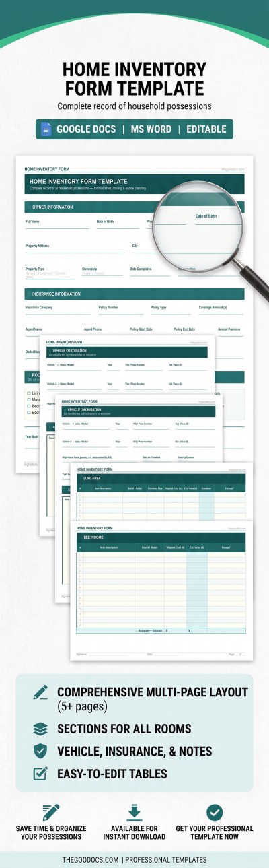Click the Policy End Date label
Image resolution: width=269 pixels, height=868 pixels.
tap(184, 329)
